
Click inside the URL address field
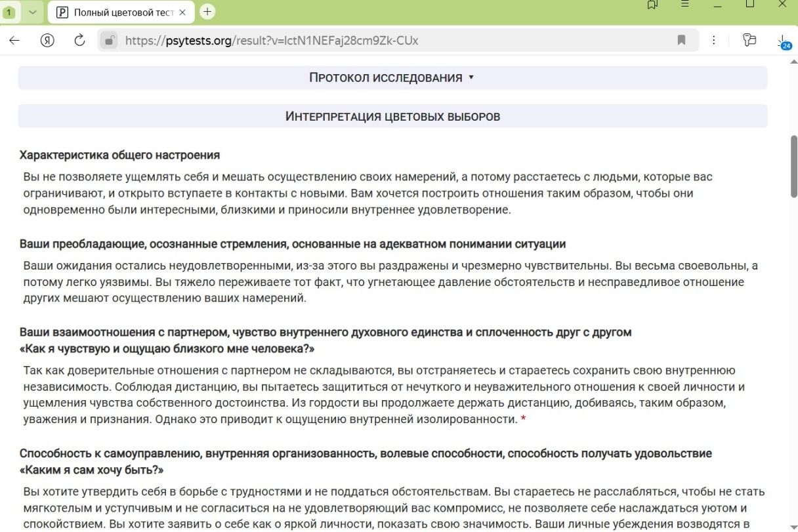pos(328,40)
